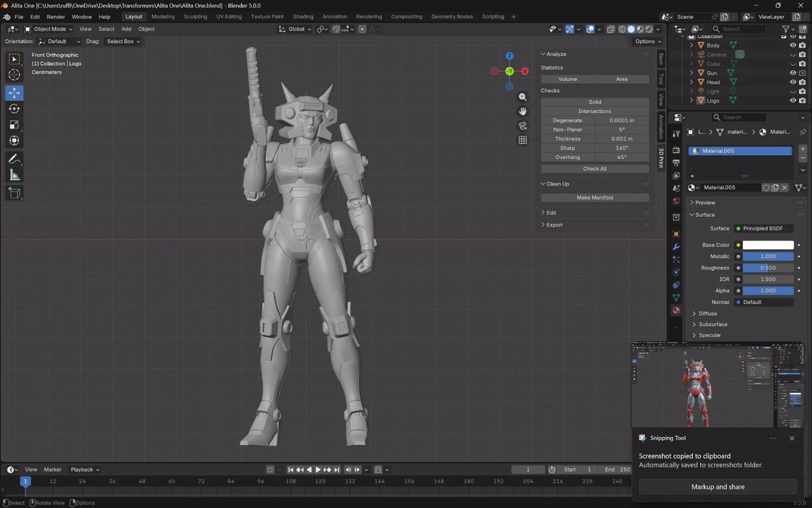Open the Tool properties tab with wrench-screwdriver icon
The width and height of the screenshot is (812, 508).
tap(675, 134)
